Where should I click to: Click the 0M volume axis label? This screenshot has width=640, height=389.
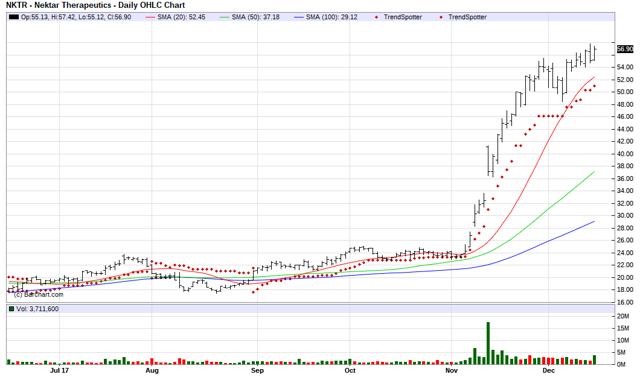pos(621,365)
